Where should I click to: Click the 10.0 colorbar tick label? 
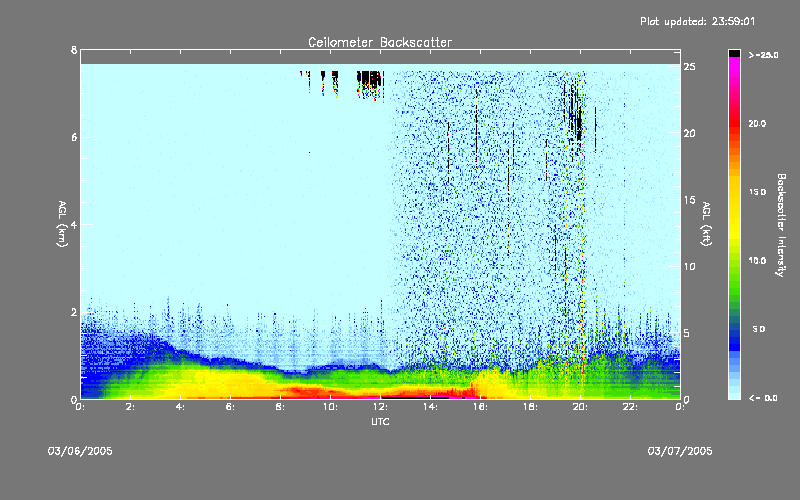[x=757, y=261]
